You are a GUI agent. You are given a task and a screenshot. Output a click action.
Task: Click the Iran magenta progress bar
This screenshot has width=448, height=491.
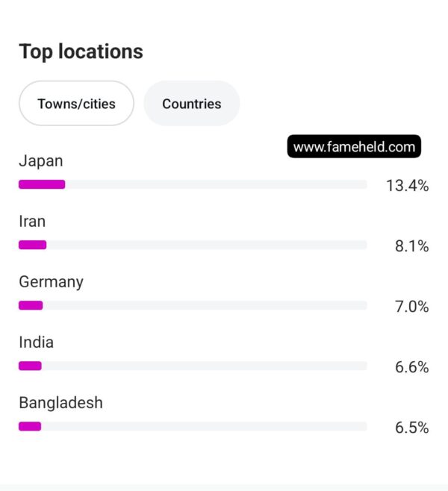pos(33,245)
